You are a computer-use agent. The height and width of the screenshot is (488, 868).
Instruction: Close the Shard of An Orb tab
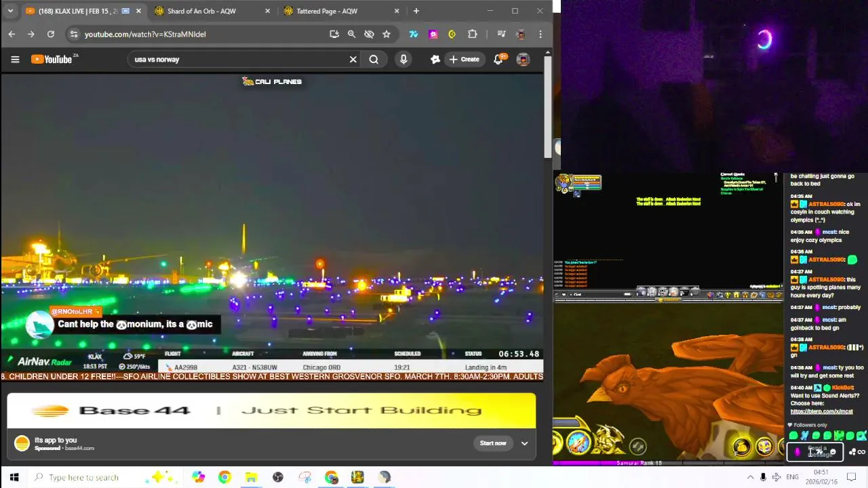click(x=267, y=11)
